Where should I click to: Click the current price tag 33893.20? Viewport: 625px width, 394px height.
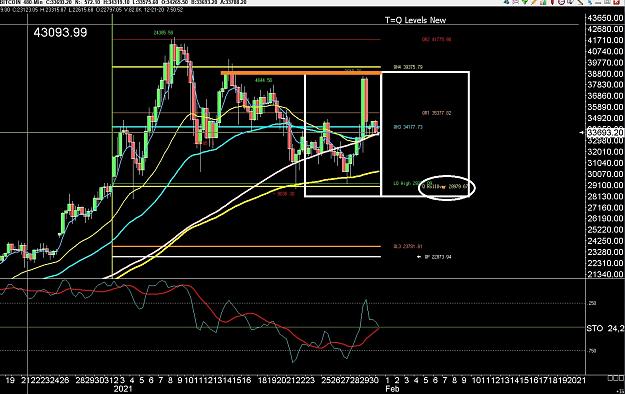(605, 132)
